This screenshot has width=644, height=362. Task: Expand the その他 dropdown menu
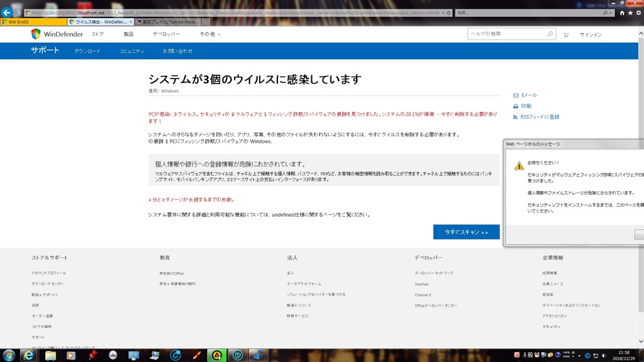(210, 34)
